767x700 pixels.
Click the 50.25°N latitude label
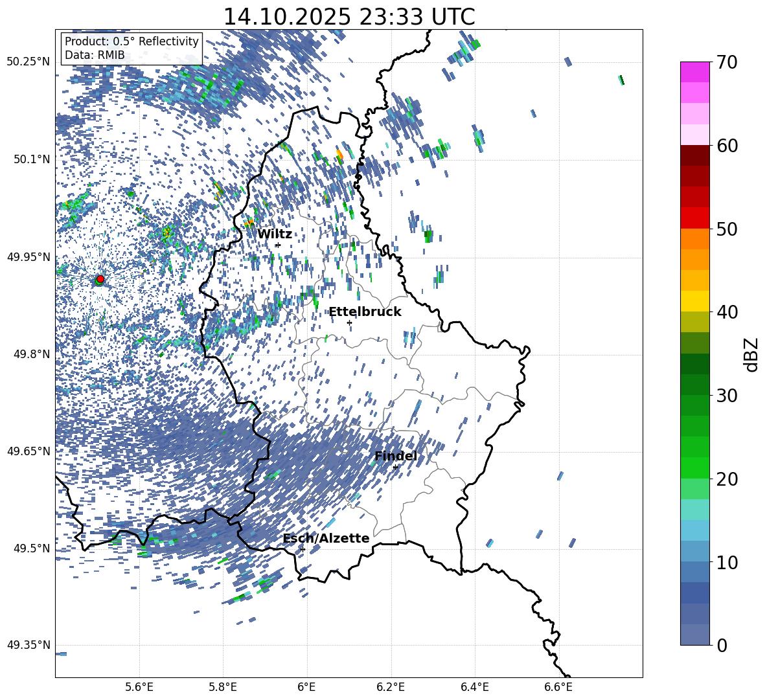(x=29, y=62)
